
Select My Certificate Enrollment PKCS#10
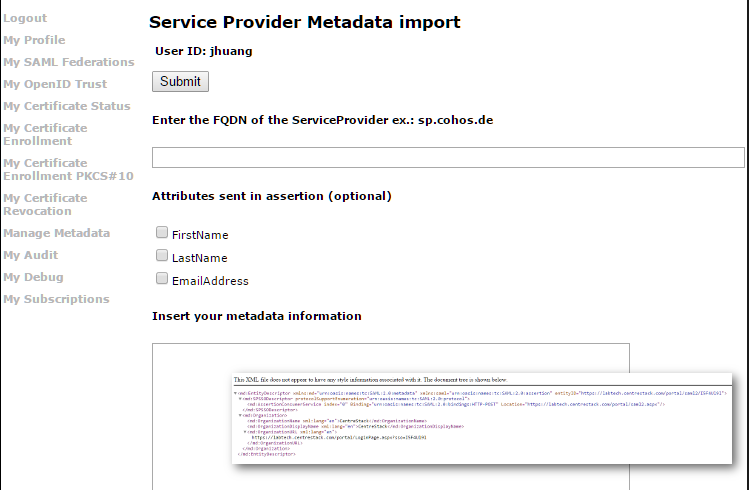point(68,170)
